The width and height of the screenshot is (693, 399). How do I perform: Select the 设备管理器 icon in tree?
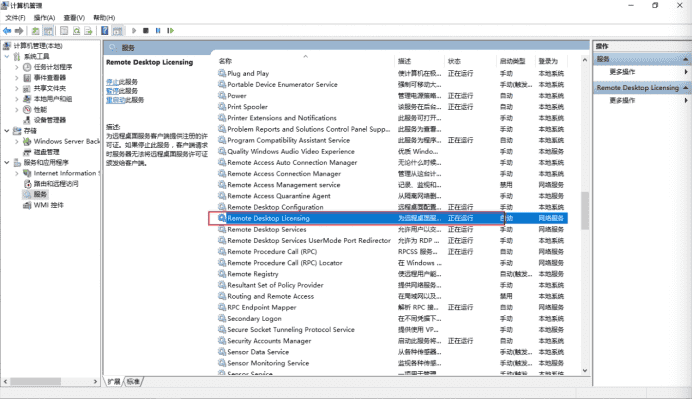(x=27, y=120)
